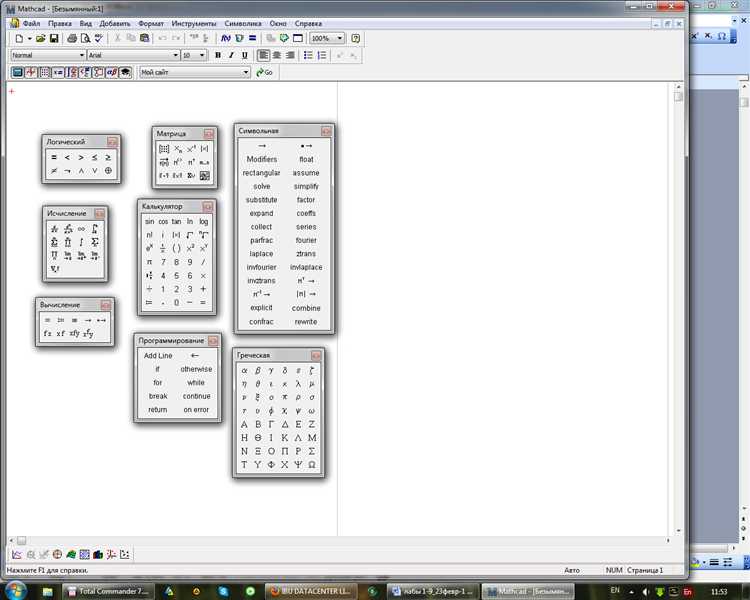Toggle italic text formatting
The image size is (750, 600).
click(x=230, y=55)
